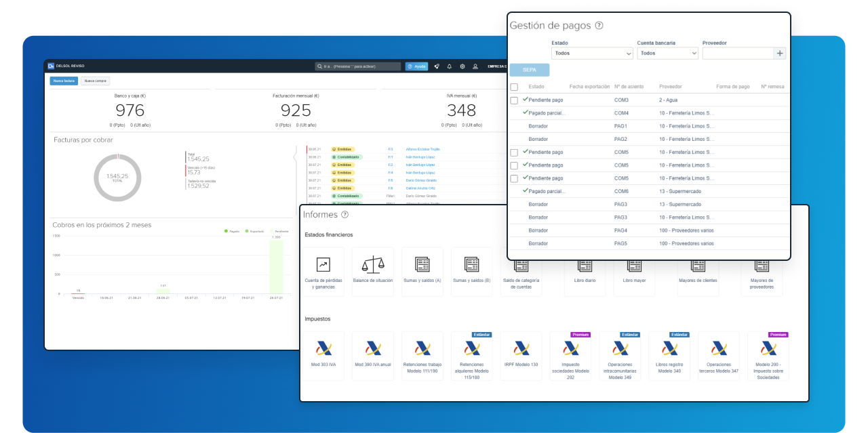The width and height of the screenshot is (868, 433).
Task: Check the COM3 Pendiente pago row checkbox
Action: pos(514,100)
